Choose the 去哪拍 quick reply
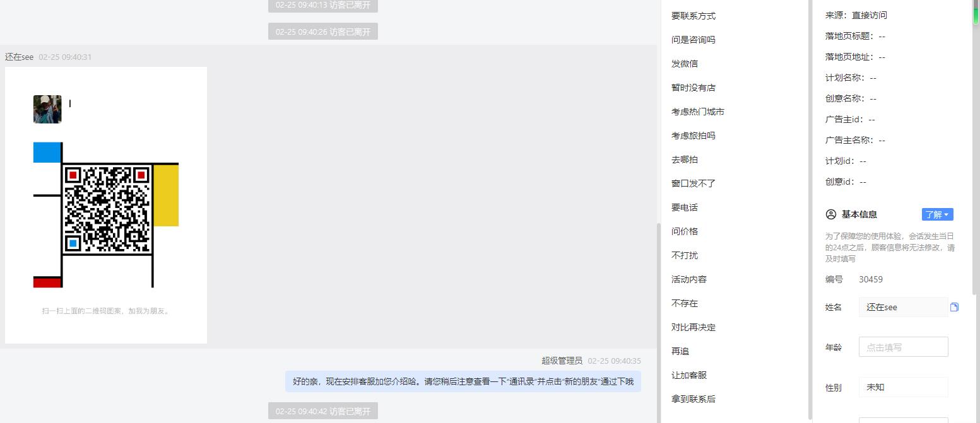 685,159
